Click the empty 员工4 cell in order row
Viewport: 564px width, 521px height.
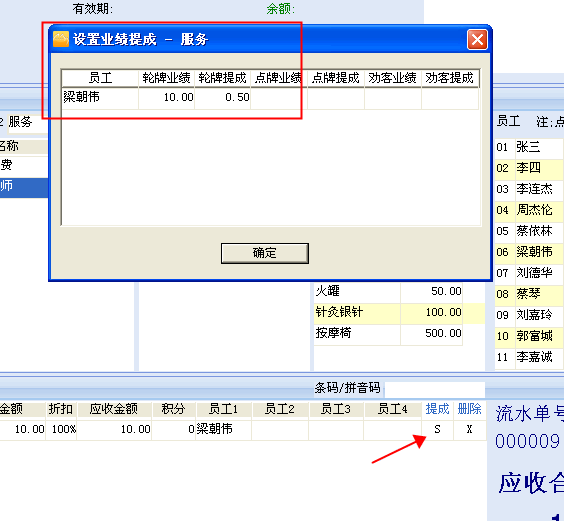coord(392,429)
